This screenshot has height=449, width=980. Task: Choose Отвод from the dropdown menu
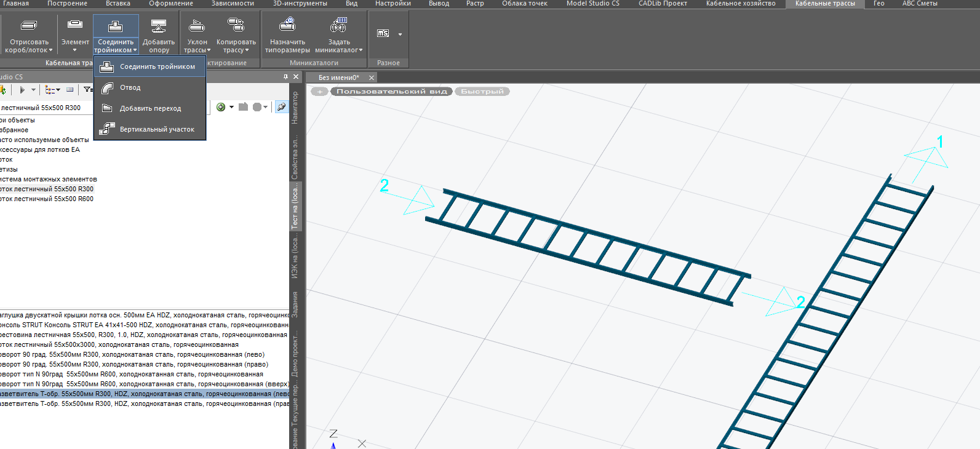(149, 87)
